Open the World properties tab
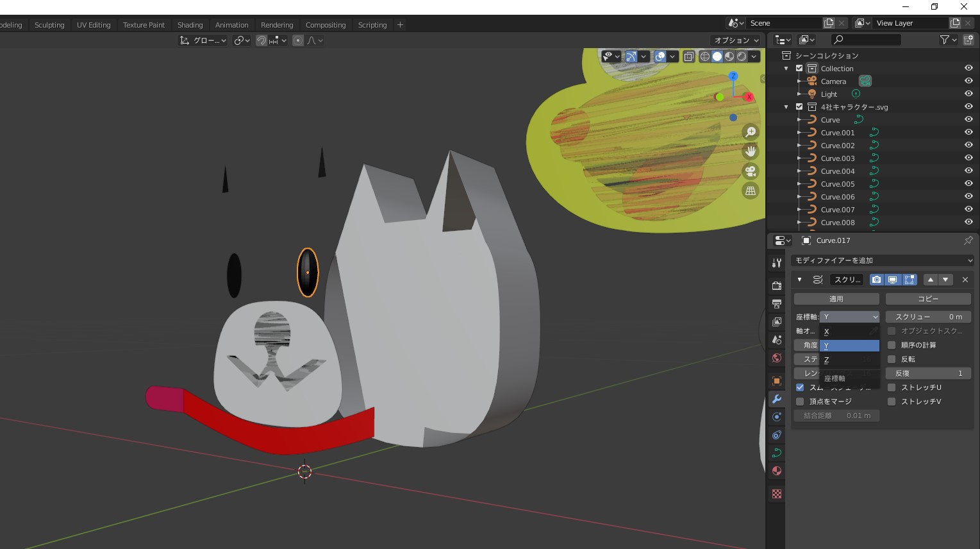The width and height of the screenshot is (980, 549). point(777,358)
